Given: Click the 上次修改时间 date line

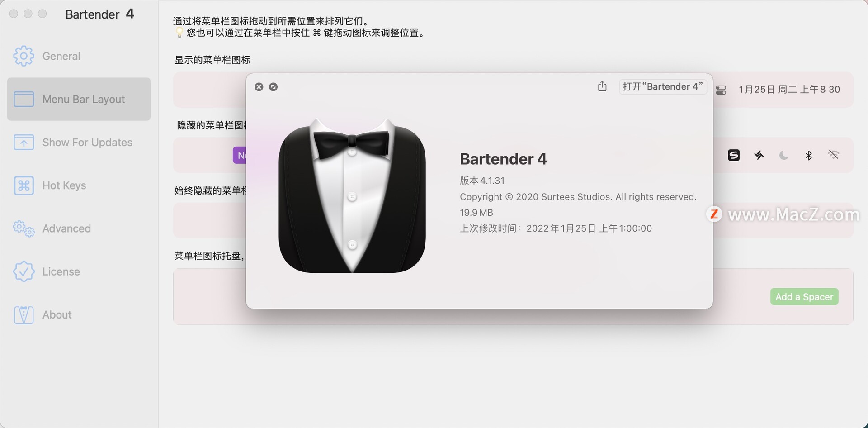Looking at the screenshot, I should click(556, 228).
